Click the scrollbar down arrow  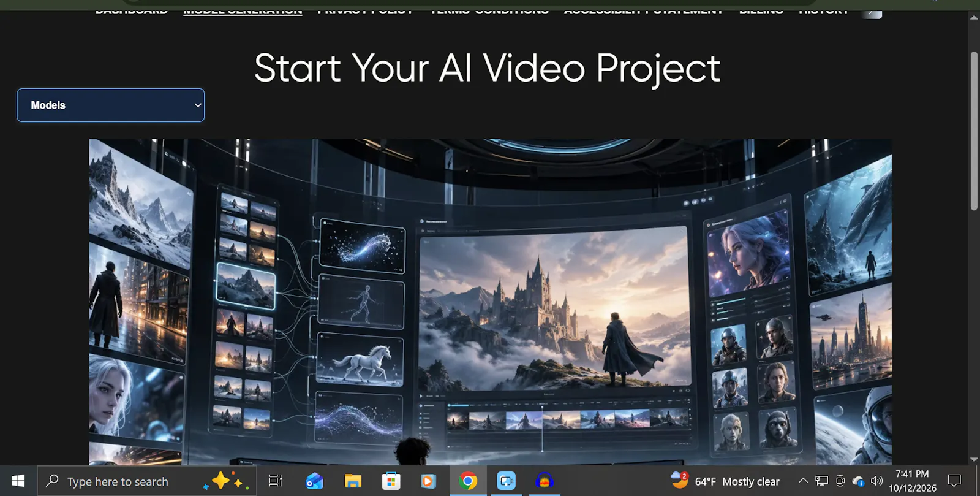(x=974, y=460)
